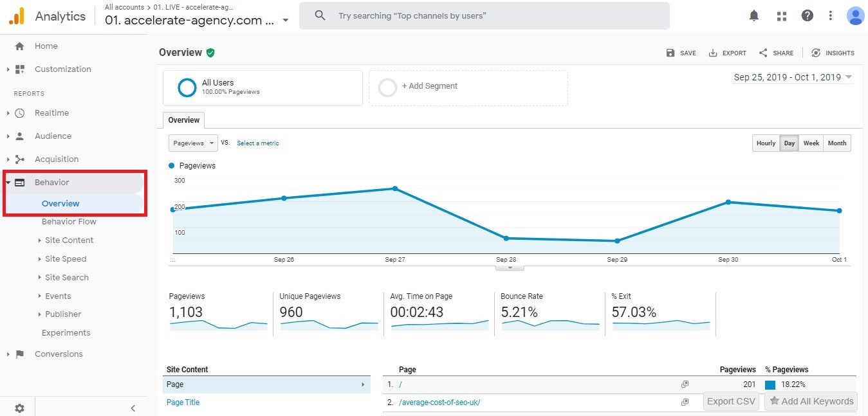Image resolution: width=868 pixels, height=416 pixels.
Task: Select the All Users segment circle
Action: (187, 87)
